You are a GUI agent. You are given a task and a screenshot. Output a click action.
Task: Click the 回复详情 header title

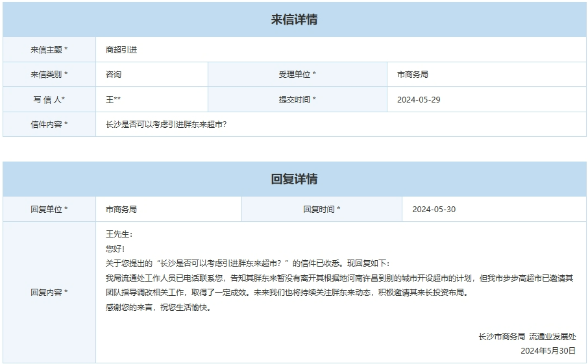(x=295, y=179)
